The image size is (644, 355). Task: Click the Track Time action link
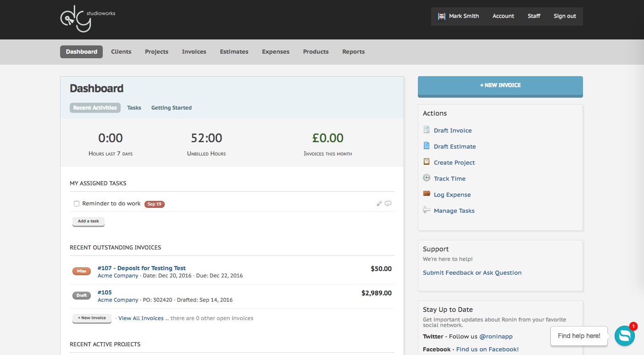click(450, 179)
